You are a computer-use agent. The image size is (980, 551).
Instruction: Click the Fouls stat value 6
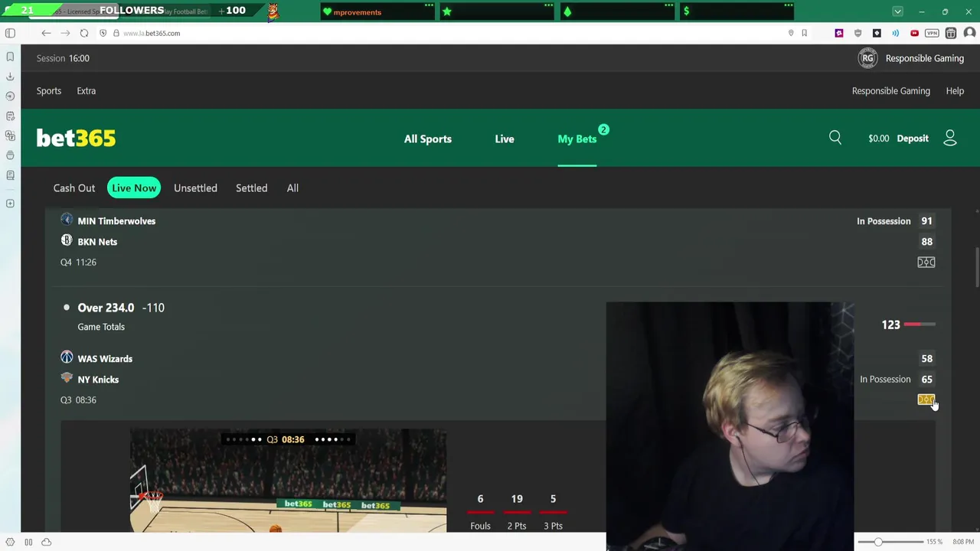pyautogui.click(x=480, y=499)
